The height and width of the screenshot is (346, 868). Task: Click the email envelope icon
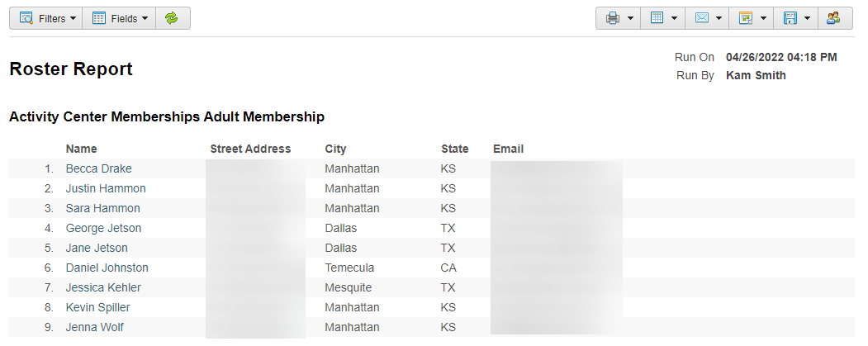[x=701, y=18]
